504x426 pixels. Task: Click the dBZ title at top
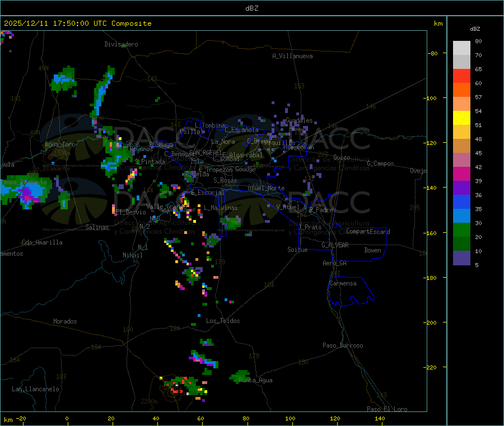251,8
